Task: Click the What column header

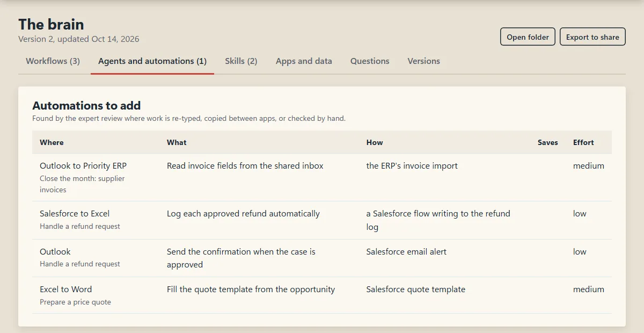Action: click(177, 142)
